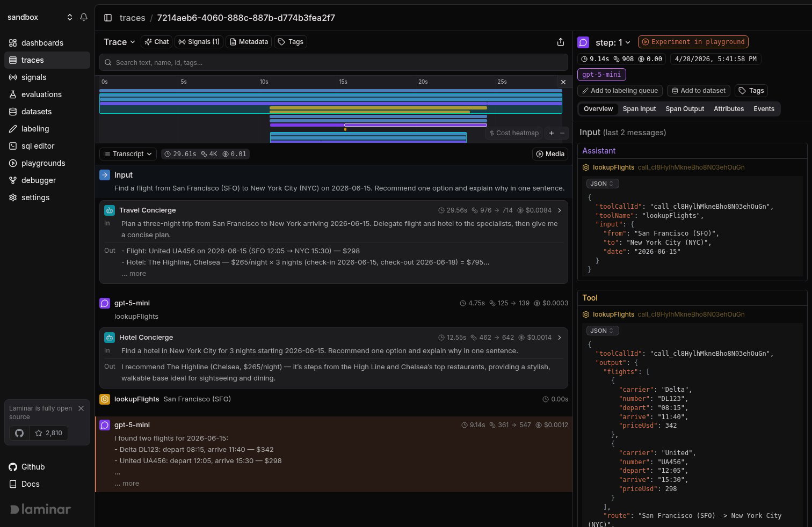Open the Trace view dropdown
812x527 pixels.
pyautogui.click(x=119, y=42)
